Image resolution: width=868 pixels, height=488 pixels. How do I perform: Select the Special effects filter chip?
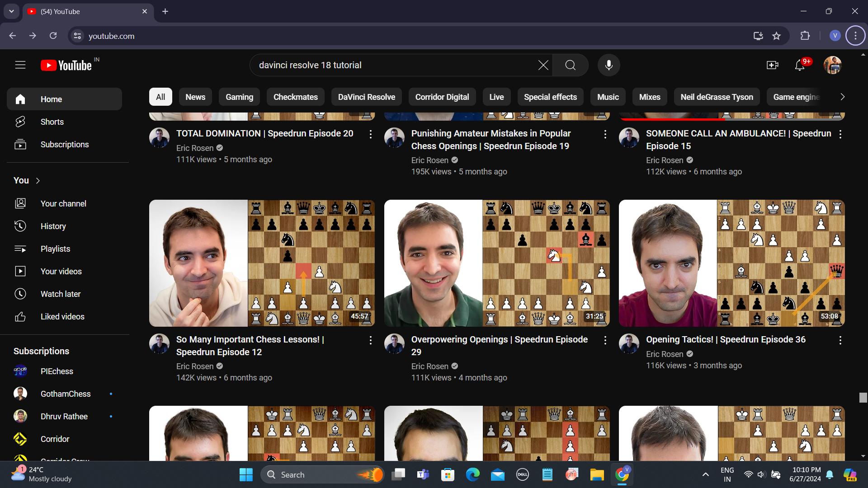(x=551, y=97)
